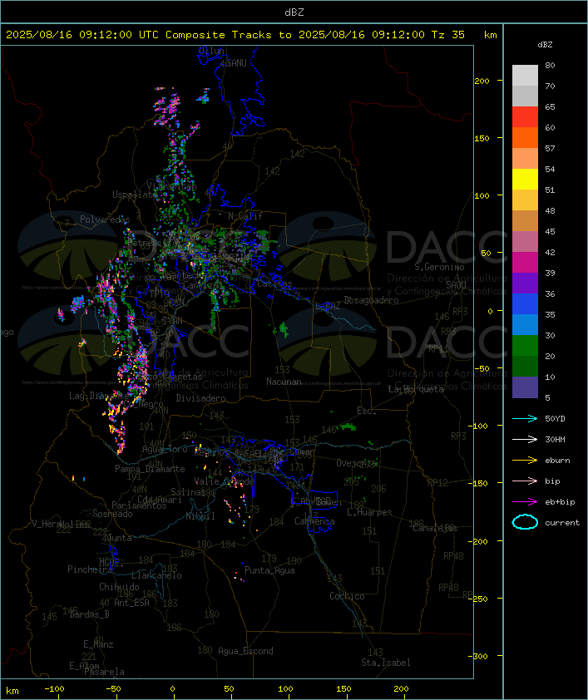
Task: Click the cyan 'current' ellipse icon
Action: [x=525, y=522]
